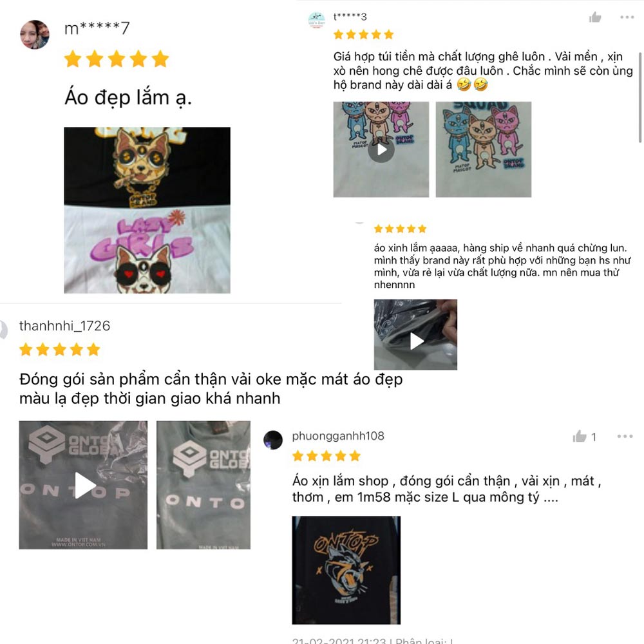Select the m*****7 reviewer name
644x644 pixels.
click(97, 28)
